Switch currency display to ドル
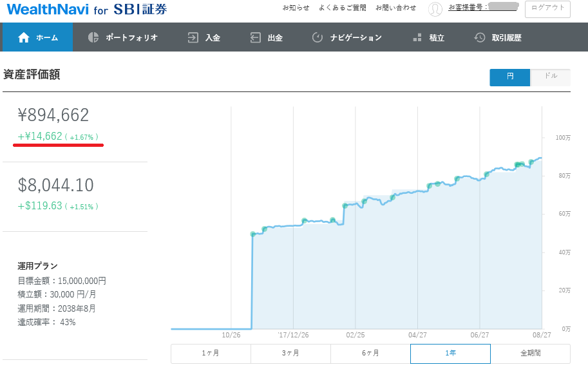 coord(550,77)
